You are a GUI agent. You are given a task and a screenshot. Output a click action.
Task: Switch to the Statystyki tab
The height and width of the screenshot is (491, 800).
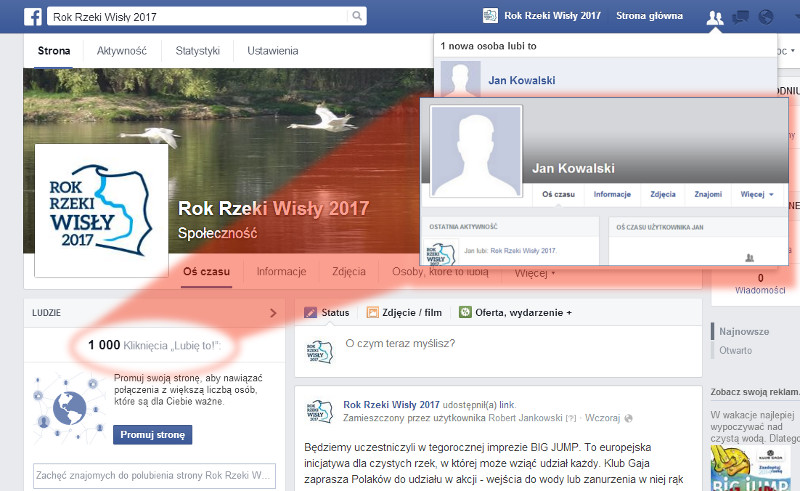point(197,51)
